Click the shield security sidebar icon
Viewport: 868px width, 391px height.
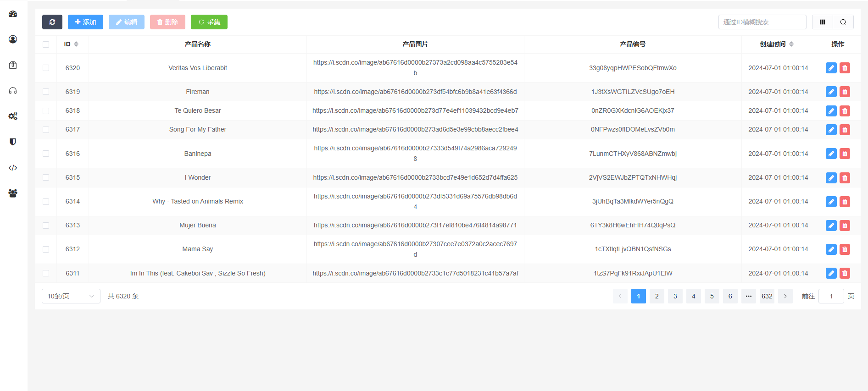coord(13,142)
